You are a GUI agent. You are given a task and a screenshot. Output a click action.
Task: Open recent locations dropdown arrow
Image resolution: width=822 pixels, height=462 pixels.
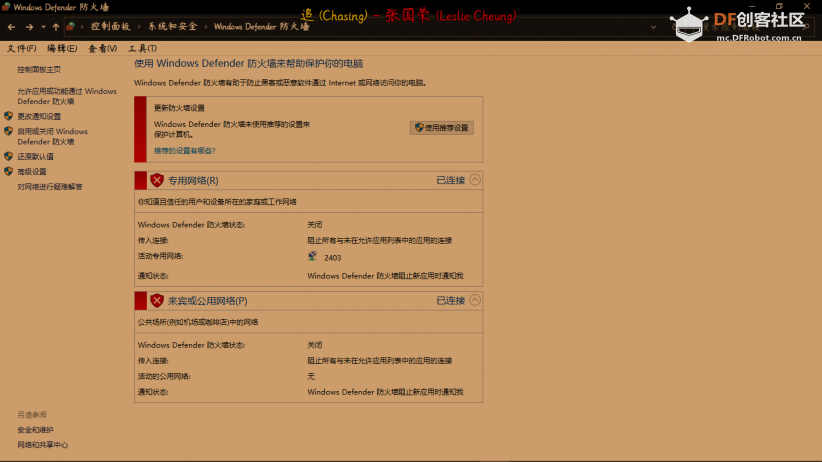pos(44,27)
